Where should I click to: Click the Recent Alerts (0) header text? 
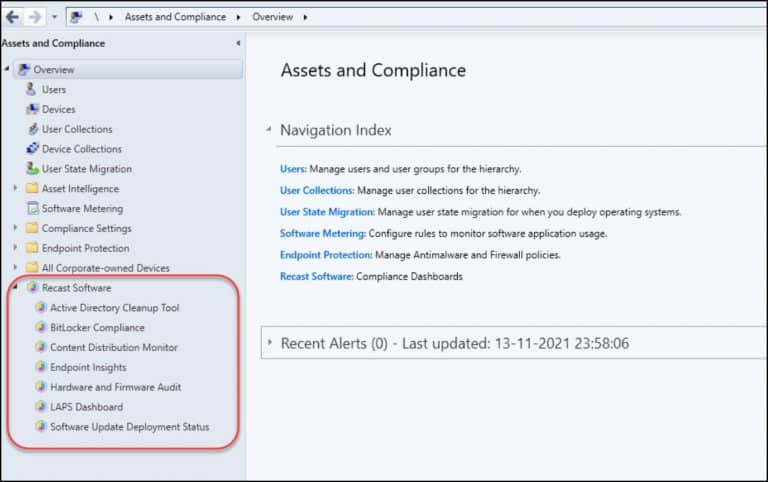[x=334, y=343]
